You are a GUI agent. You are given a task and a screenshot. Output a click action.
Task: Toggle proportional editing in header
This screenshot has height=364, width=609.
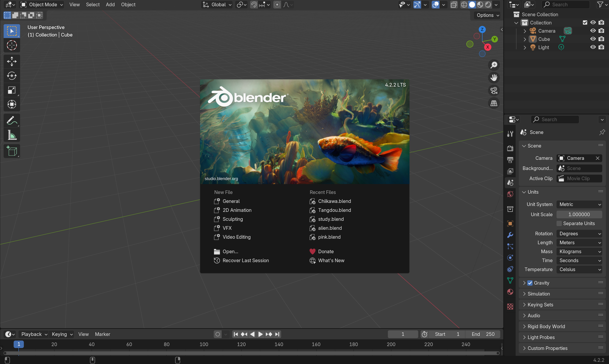(277, 5)
